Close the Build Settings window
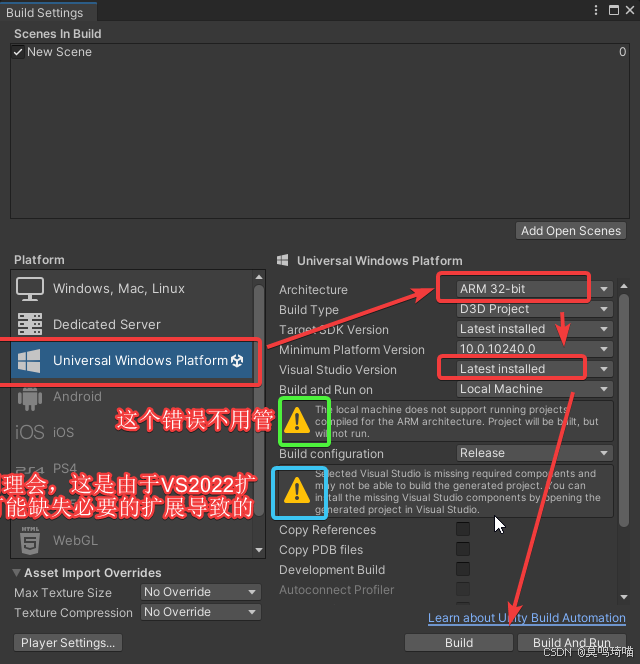Image resolution: width=640 pixels, height=664 pixels. pyautogui.click(x=630, y=10)
